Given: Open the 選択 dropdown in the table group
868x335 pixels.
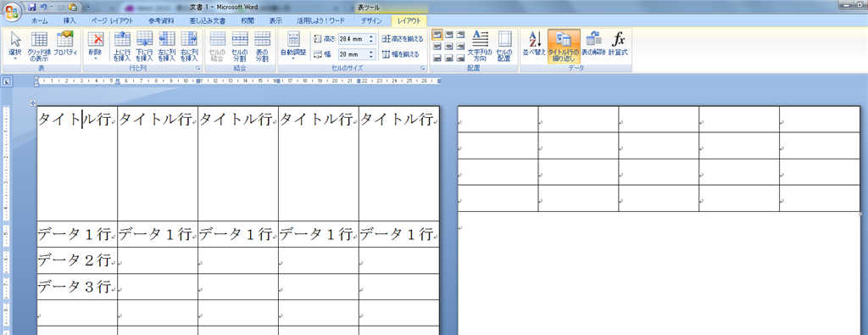Looking at the screenshot, I should coord(15,46).
